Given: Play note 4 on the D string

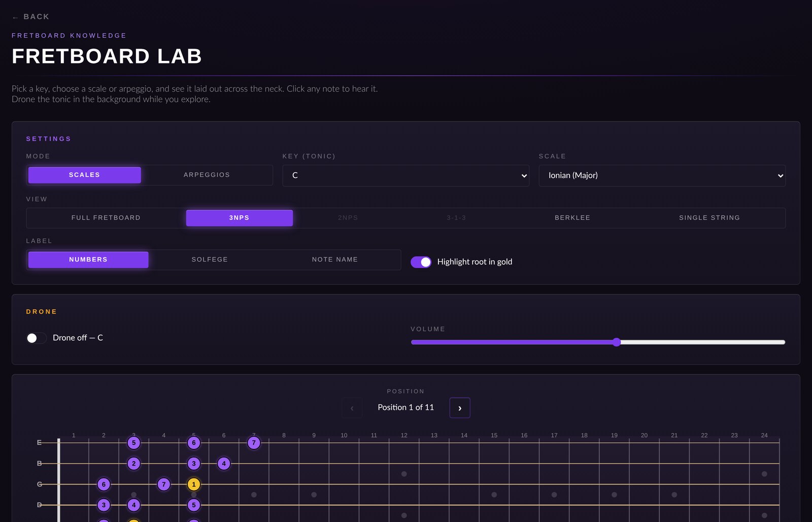Looking at the screenshot, I should pyautogui.click(x=134, y=505).
